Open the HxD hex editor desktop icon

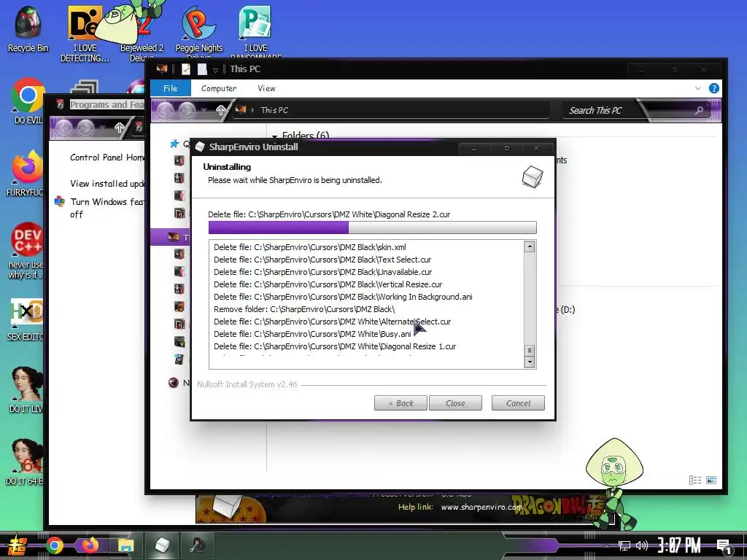coord(27,319)
